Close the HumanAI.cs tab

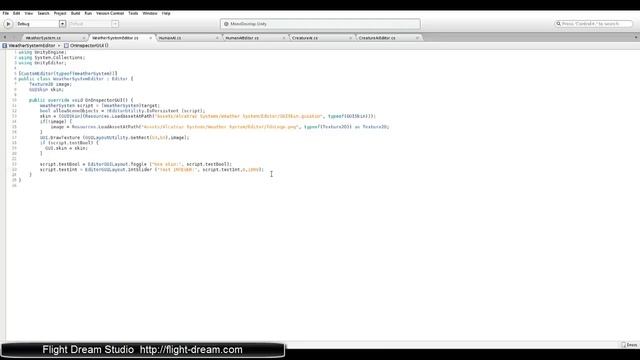(217, 38)
